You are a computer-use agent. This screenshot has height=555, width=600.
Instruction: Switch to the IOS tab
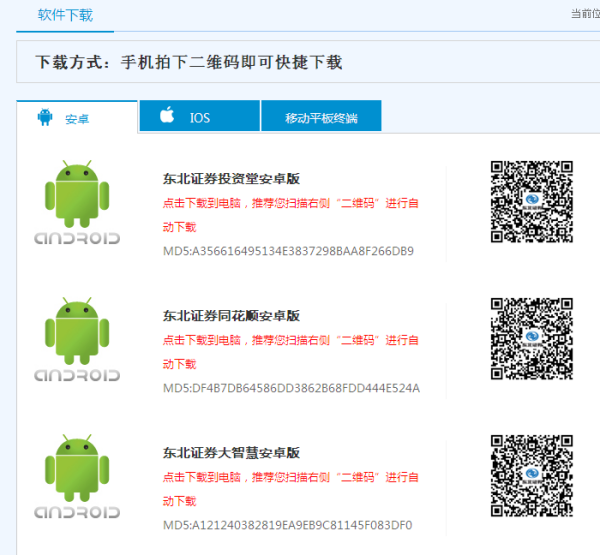pyautogui.click(x=200, y=116)
